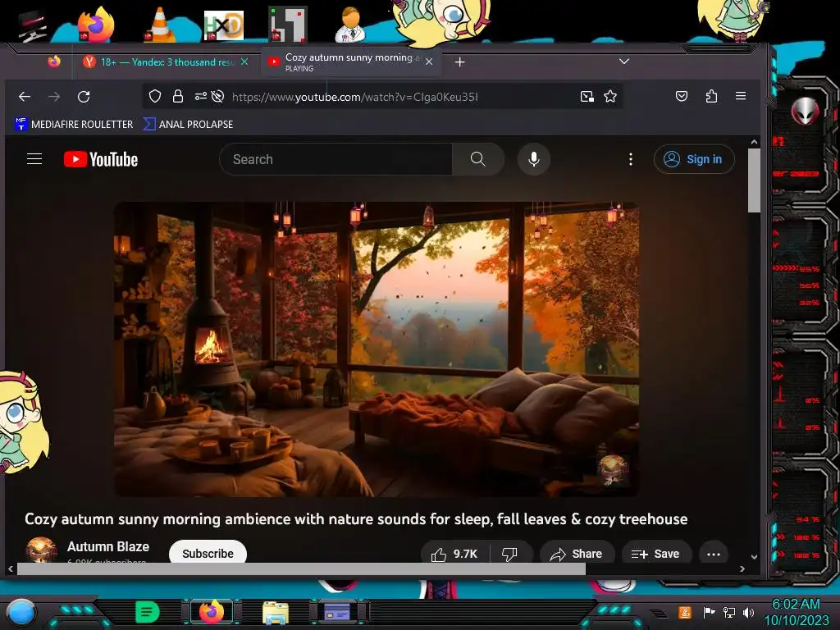The image size is (840, 630).
Task: Click the autoplay blocked icon in address bar
Action: [217, 97]
